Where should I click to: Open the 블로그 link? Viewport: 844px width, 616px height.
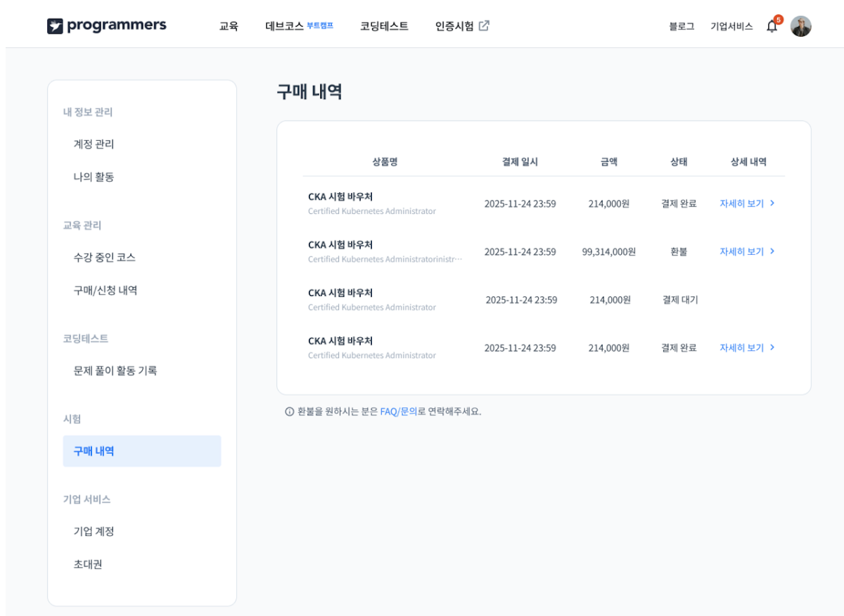pyautogui.click(x=681, y=26)
